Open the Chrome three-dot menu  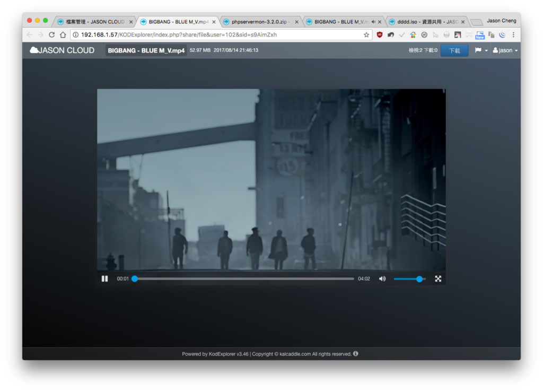tap(513, 34)
